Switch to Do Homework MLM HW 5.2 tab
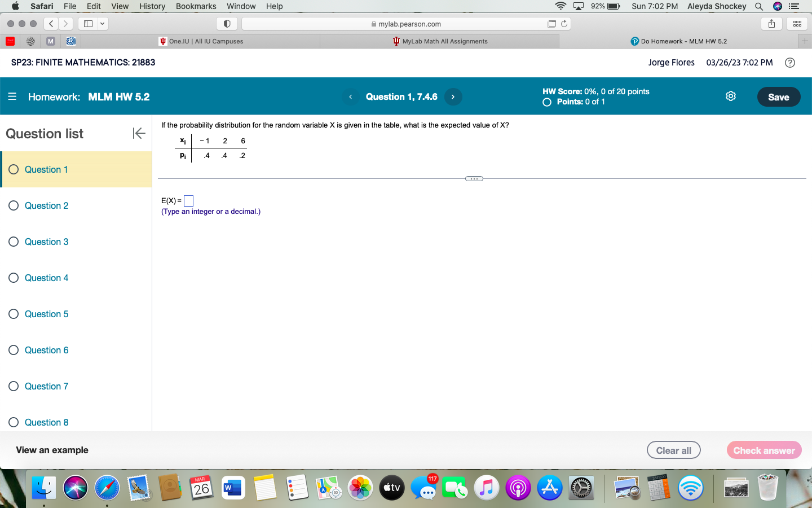This screenshot has height=508, width=812. 679,41
